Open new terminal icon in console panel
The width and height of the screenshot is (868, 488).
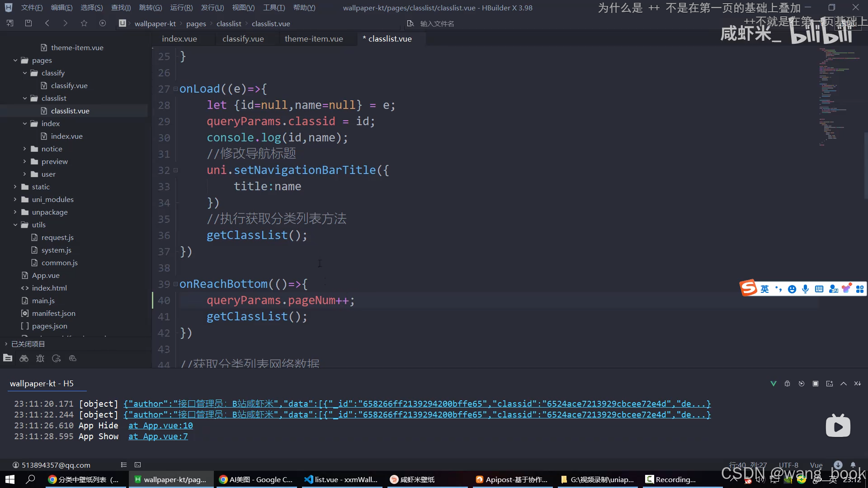(830, 384)
